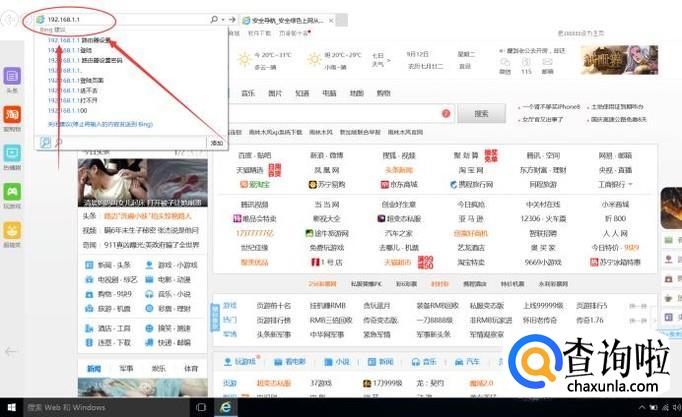Click the turn off Bing suggestions link
This screenshot has height=417, width=682.
100,124
